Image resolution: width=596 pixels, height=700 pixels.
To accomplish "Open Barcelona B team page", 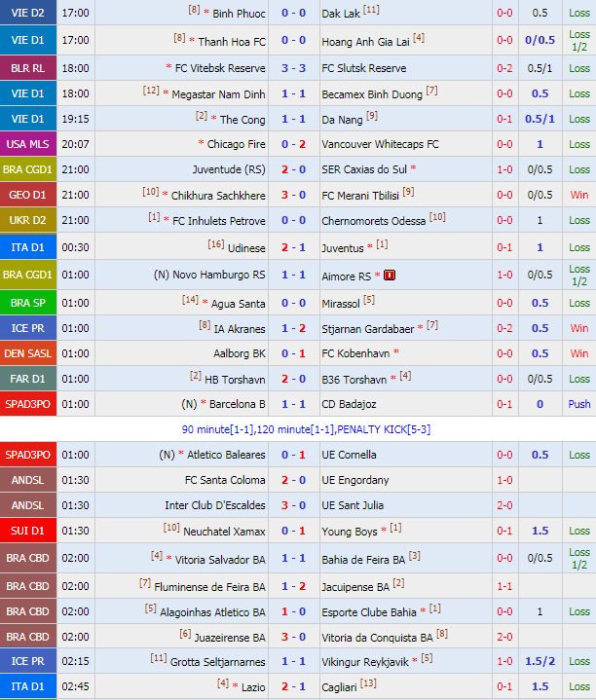I will pos(237,404).
